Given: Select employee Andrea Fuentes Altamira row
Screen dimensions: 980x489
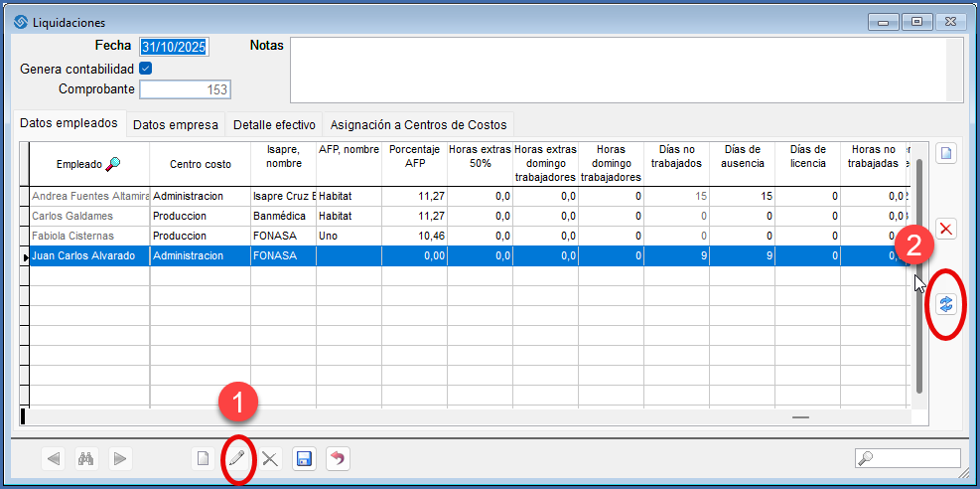Looking at the screenshot, I should pos(89,196).
